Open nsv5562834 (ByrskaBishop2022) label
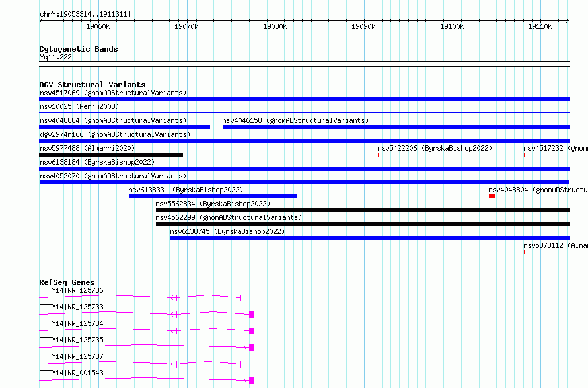The image size is (588, 388). coord(213,204)
